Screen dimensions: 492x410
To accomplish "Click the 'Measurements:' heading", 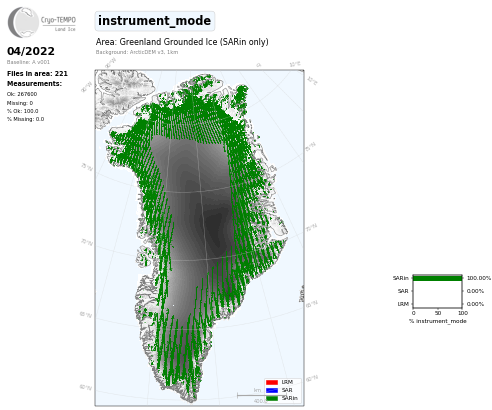I will (x=34, y=84).
